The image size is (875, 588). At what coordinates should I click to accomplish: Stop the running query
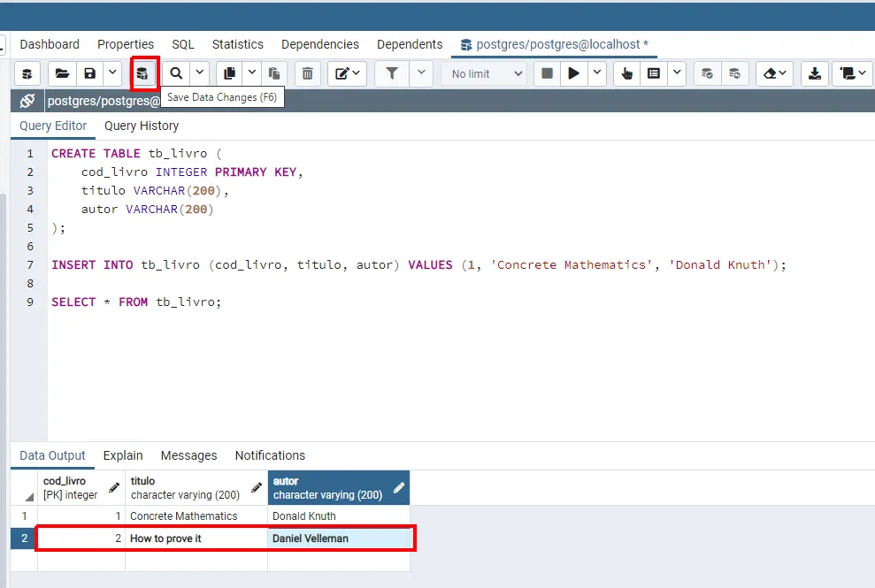tap(547, 73)
